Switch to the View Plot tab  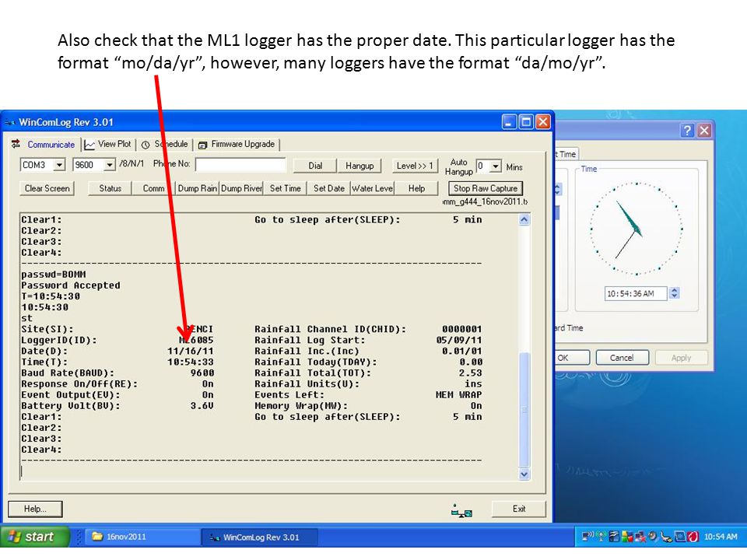(x=108, y=145)
